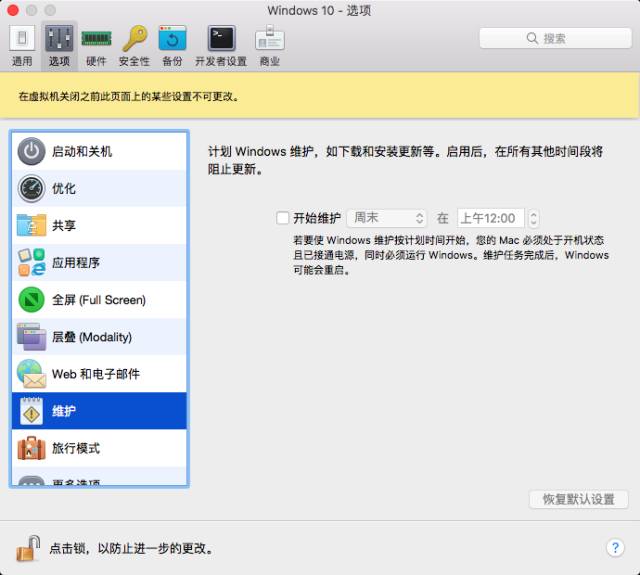Screen dimensions: 640x575
Task: Select 旅行模式 in the sidebar list
Action: coord(99,448)
